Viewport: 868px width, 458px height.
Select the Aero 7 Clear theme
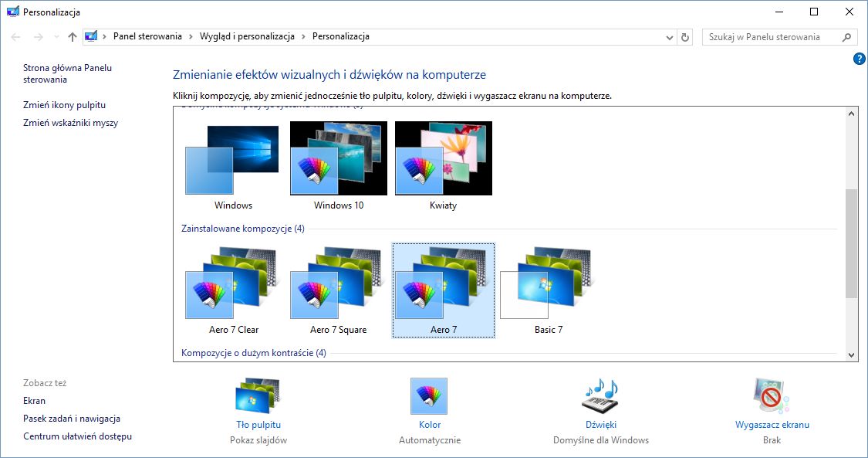[x=232, y=290]
